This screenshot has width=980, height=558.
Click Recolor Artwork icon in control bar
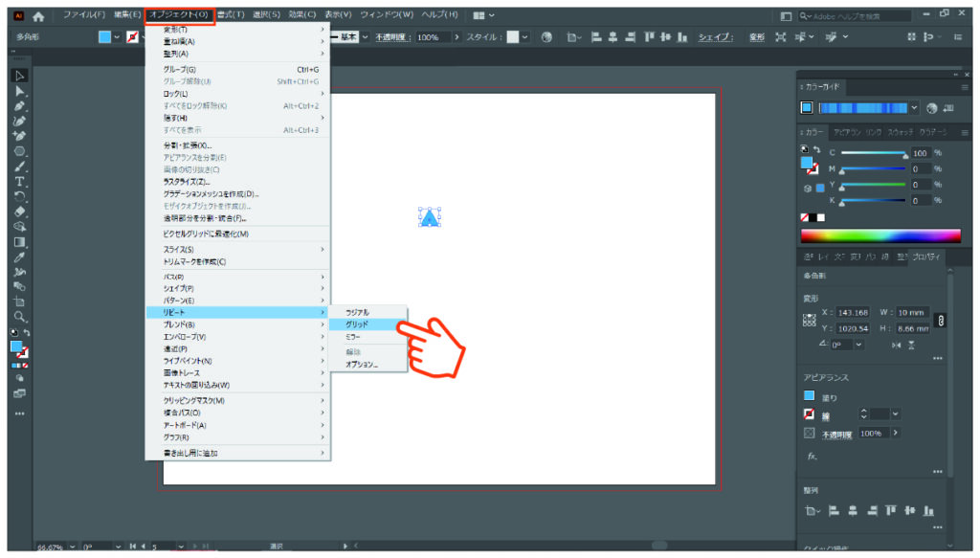[546, 37]
